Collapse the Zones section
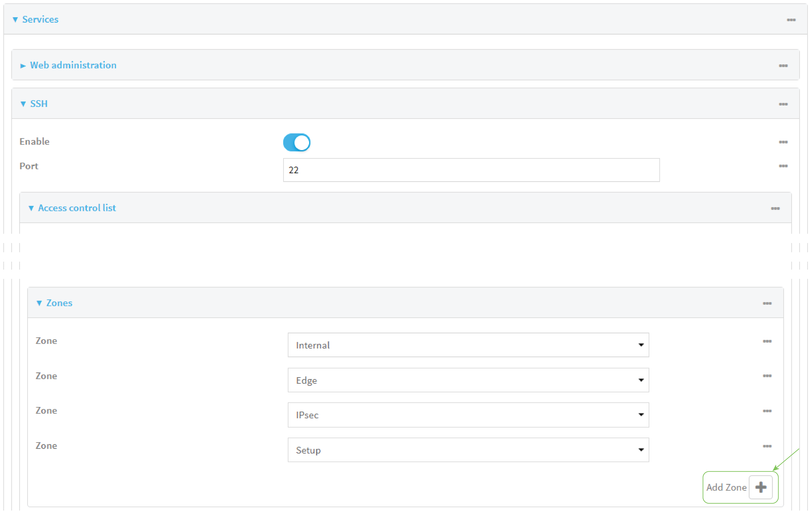 tap(59, 303)
